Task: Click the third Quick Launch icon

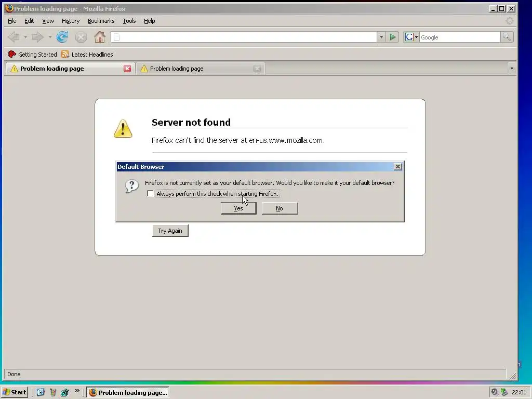Action: click(x=64, y=392)
